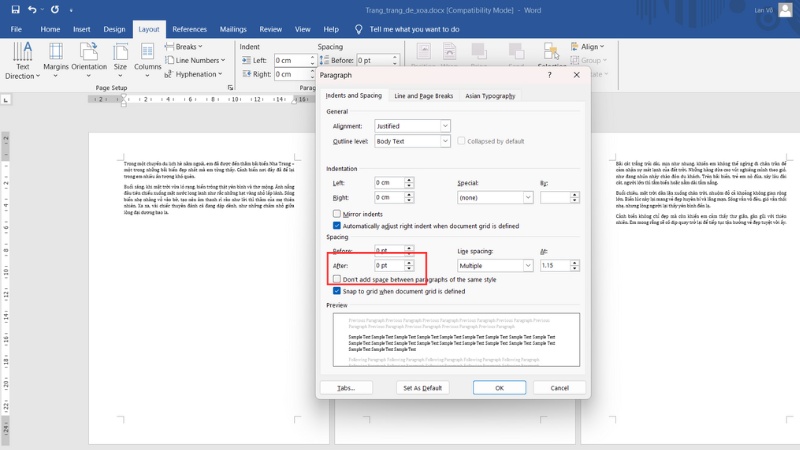
Task: Open the Margins tool
Action: (x=56, y=59)
